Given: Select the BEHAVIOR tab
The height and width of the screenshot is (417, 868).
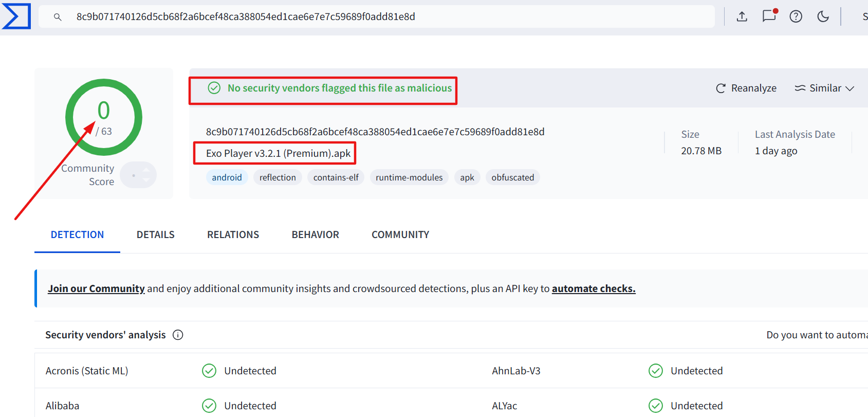Looking at the screenshot, I should pos(316,234).
